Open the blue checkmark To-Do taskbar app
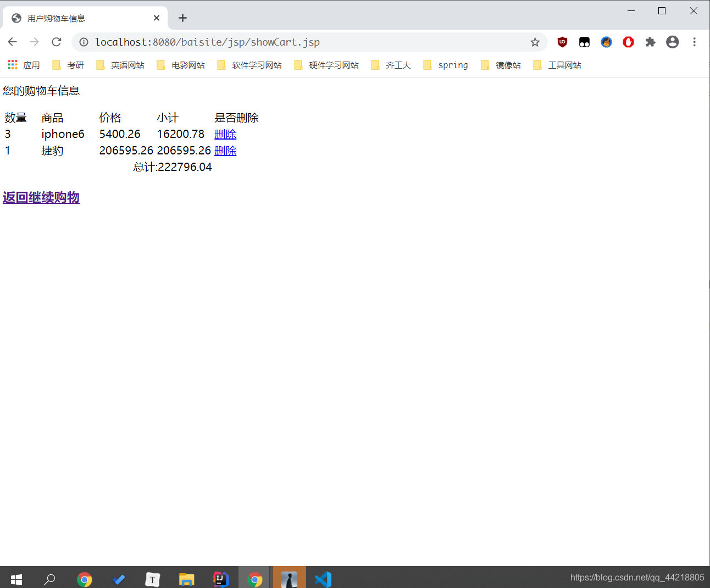710x588 pixels. [x=118, y=579]
